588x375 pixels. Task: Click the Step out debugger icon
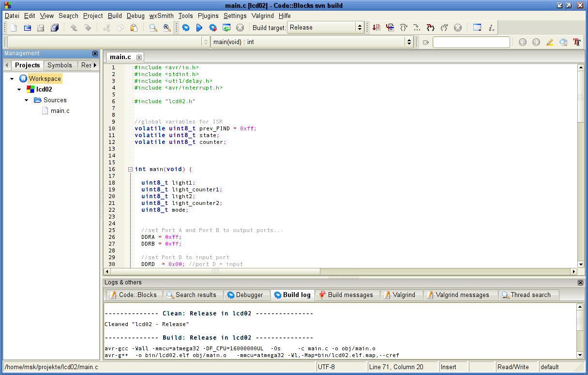[444, 28]
